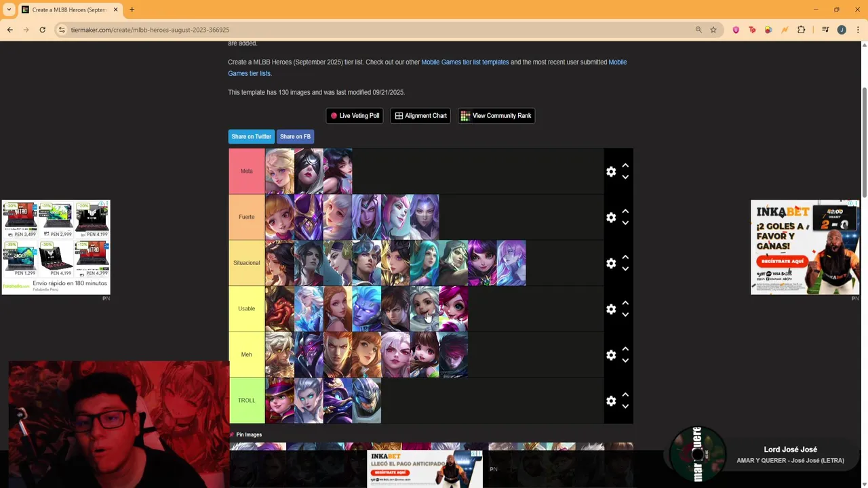Move the TROLL tier row down
This screenshot has width=868, height=488.
click(x=625, y=406)
